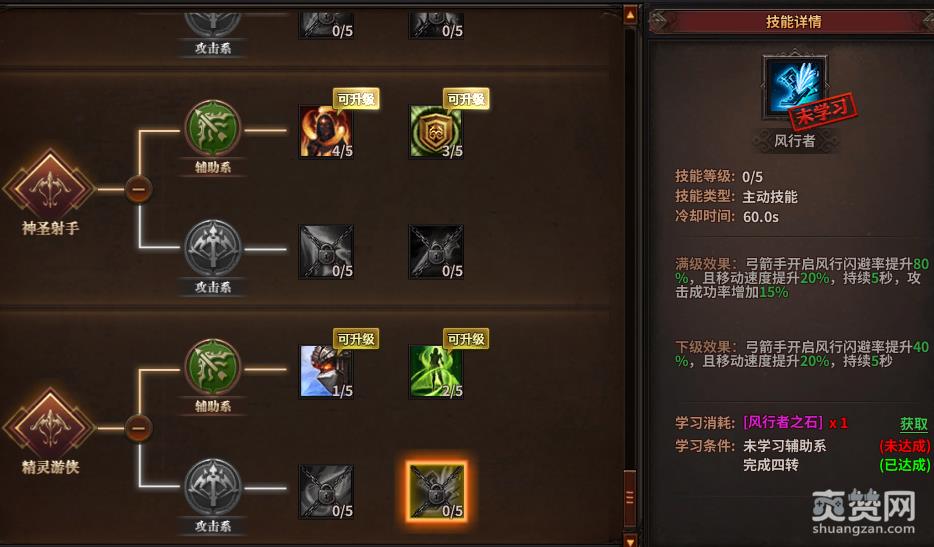Select the 4/5 flame hooded skill icon
The width and height of the screenshot is (934, 547).
326,132
